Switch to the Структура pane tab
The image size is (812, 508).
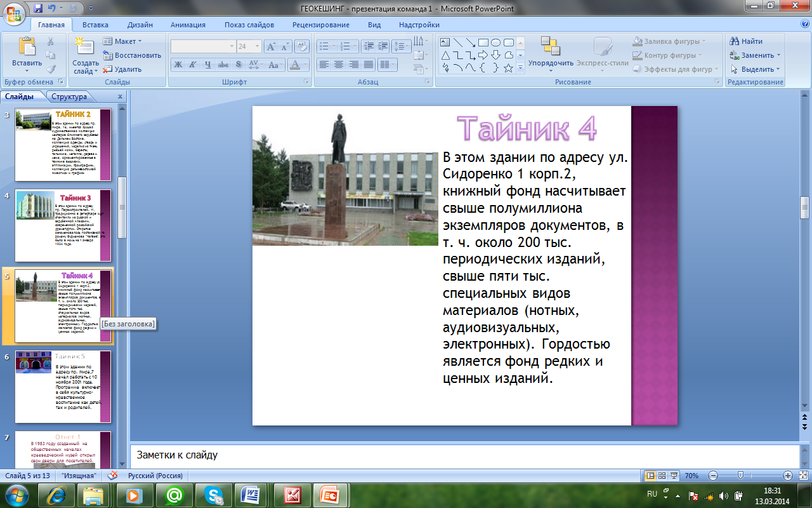coord(69,97)
